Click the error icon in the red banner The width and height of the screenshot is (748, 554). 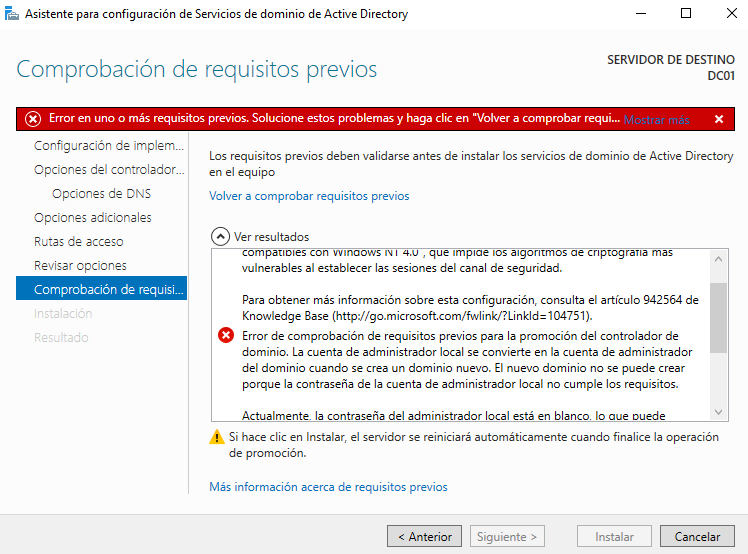pyautogui.click(x=33, y=119)
